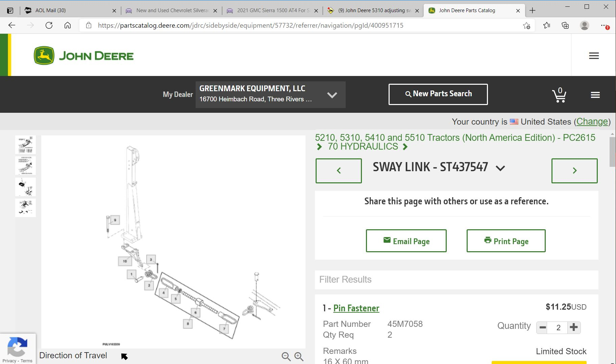
Task: Click callout 8 in the diagram
Action: pyautogui.click(x=188, y=324)
